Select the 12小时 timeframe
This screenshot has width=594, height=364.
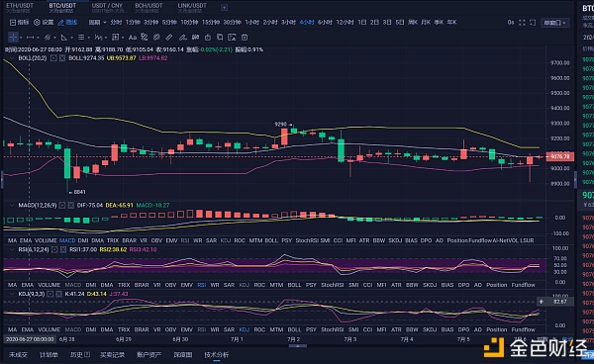click(x=346, y=23)
